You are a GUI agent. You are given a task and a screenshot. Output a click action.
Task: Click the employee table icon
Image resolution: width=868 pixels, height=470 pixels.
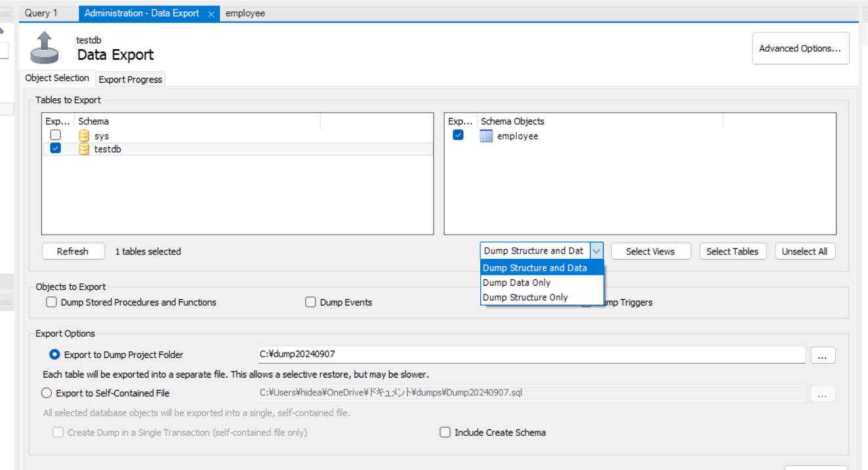point(486,136)
